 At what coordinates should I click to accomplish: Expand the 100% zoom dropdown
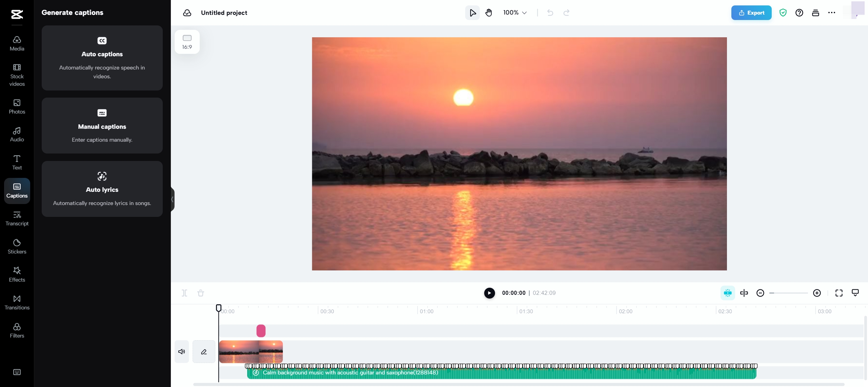point(515,13)
